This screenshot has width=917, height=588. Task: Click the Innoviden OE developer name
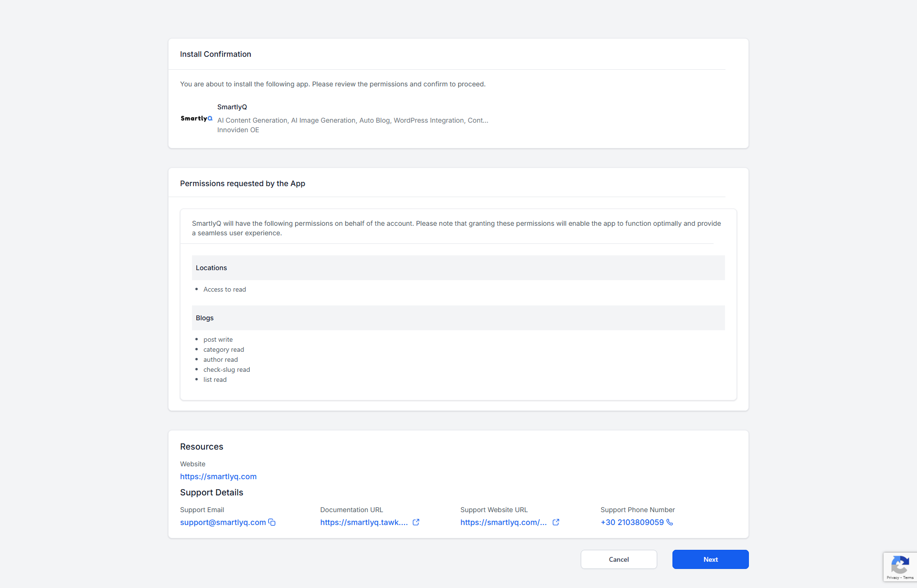click(238, 130)
